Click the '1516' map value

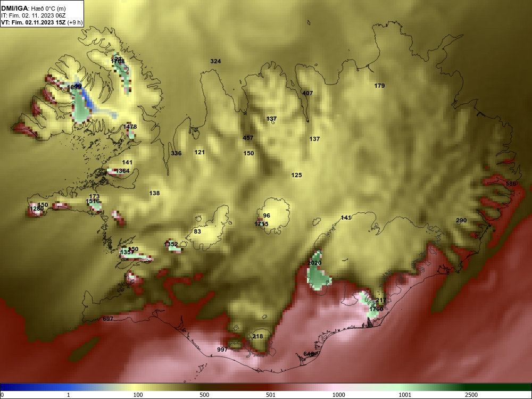[x=93, y=202]
